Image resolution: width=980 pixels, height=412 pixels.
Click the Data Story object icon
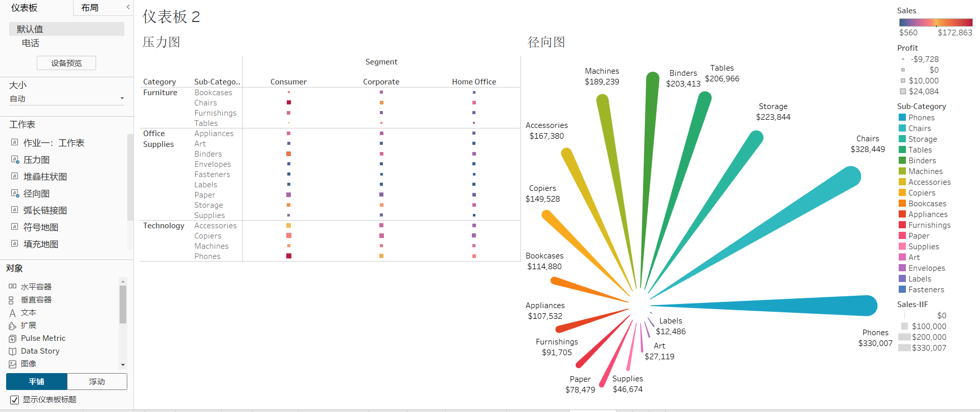12,351
